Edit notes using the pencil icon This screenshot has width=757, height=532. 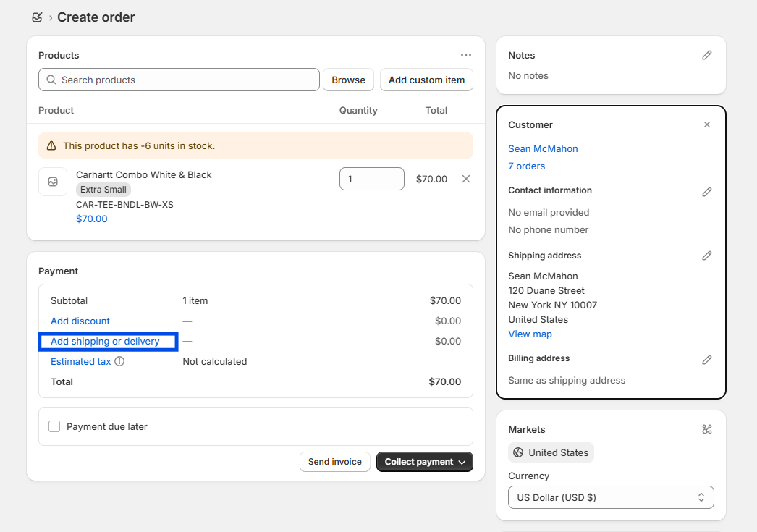click(x=707, y=55)
